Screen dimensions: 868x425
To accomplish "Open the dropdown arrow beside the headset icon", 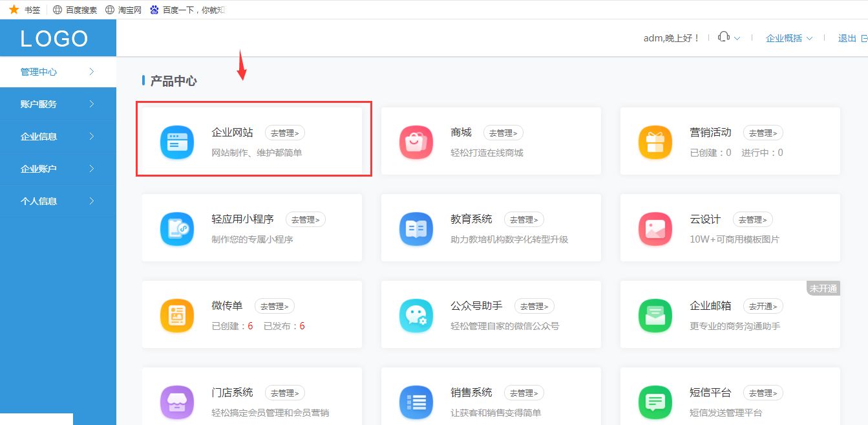I will click(x=737, y=39).
